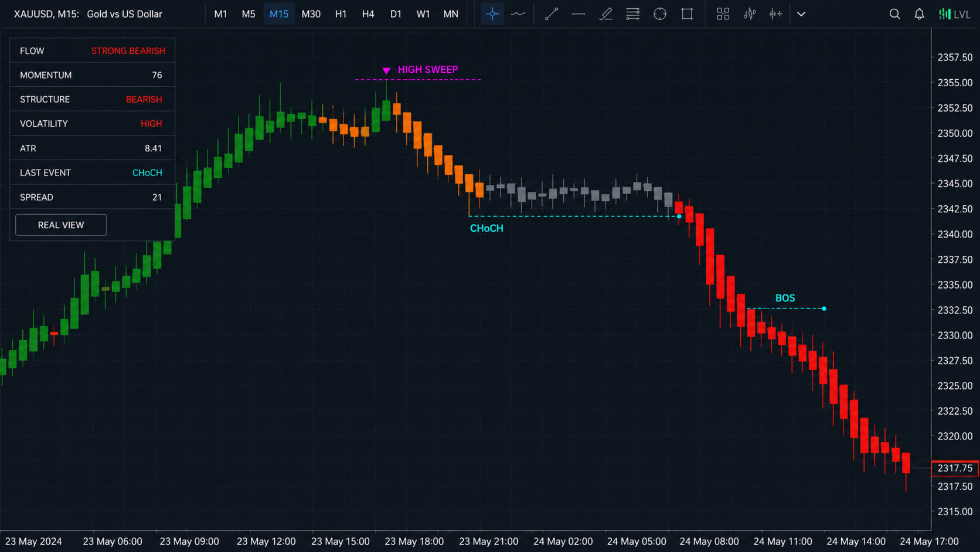Click the 2332.50 price axis label
The image size is (980, 552).
[x=955, y=310]
